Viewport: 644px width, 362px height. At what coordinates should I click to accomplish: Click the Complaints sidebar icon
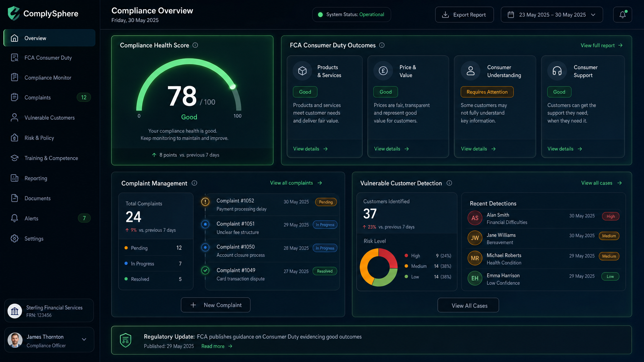click(14, 97)
